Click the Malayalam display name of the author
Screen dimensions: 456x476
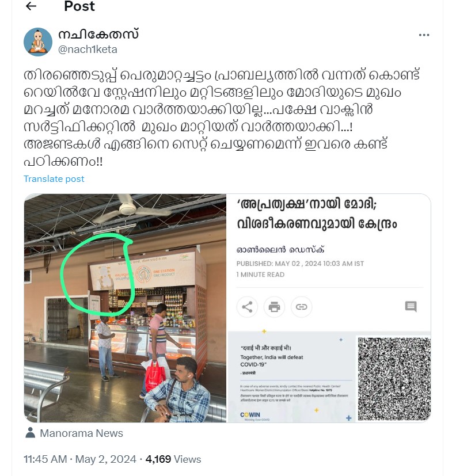click(x=98, y=35)
